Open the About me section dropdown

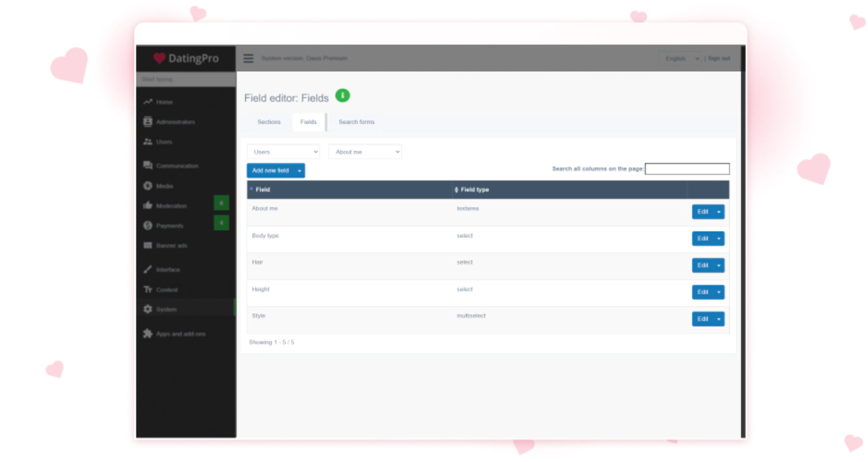365,152
